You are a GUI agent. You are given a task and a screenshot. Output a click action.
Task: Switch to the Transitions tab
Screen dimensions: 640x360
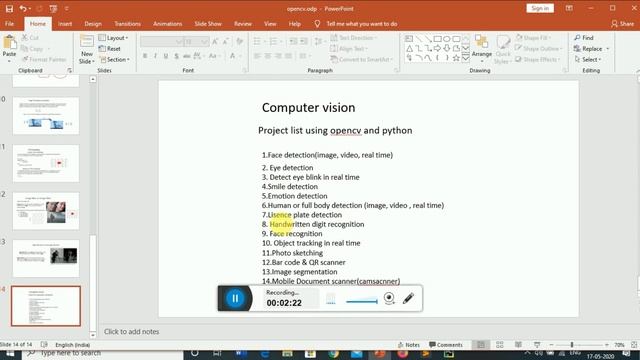pos(127,24)
